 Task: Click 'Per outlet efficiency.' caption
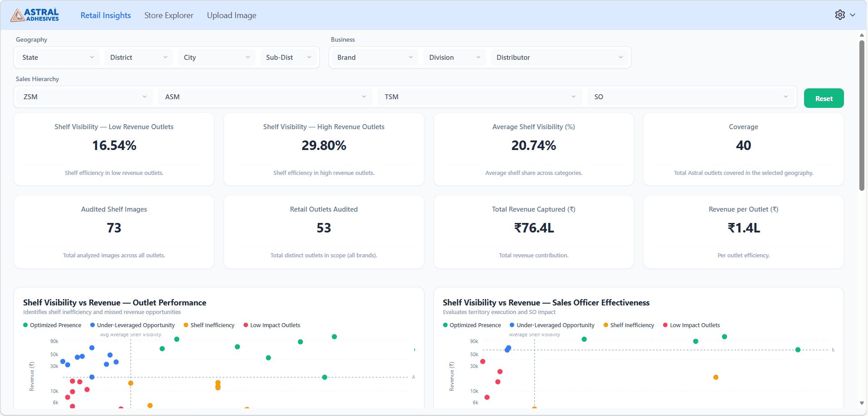point(744,256)
